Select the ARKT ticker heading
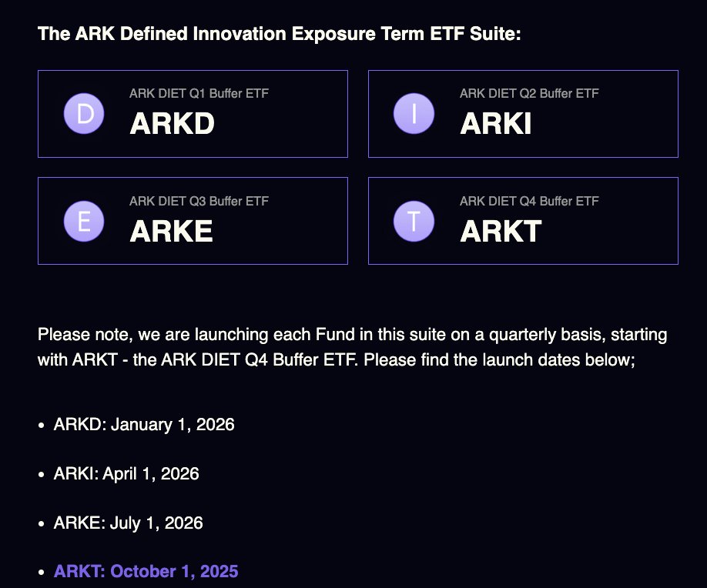Image resolution: width=707 pixels, height=588 pixels. pos(501,231)
